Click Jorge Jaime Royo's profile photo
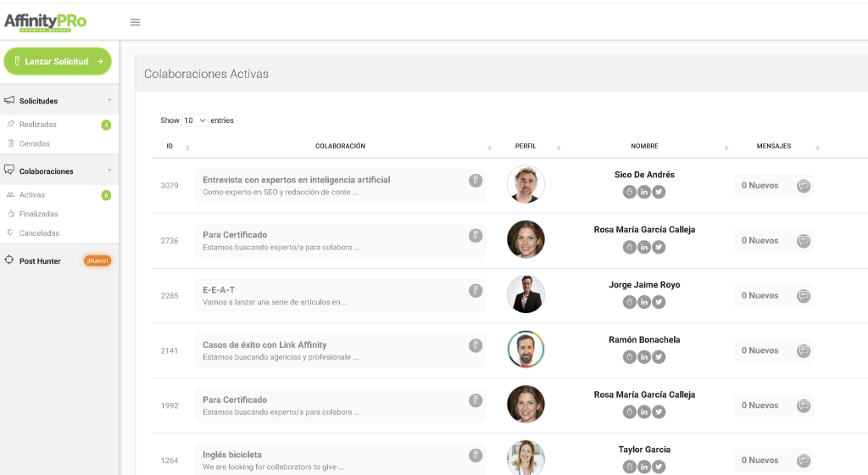 pyautogui.click(x=526, y=294)
